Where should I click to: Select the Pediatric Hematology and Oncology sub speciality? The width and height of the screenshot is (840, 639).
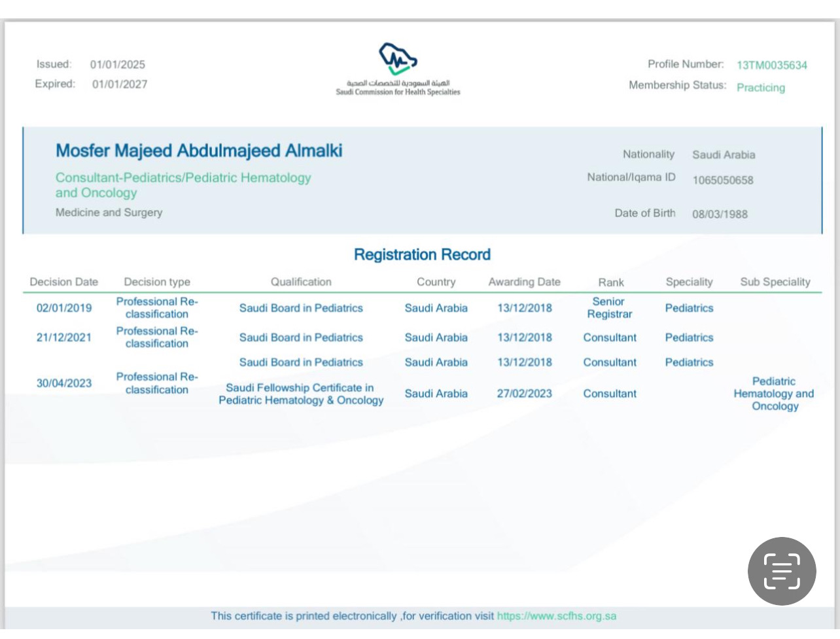(774, 394)
